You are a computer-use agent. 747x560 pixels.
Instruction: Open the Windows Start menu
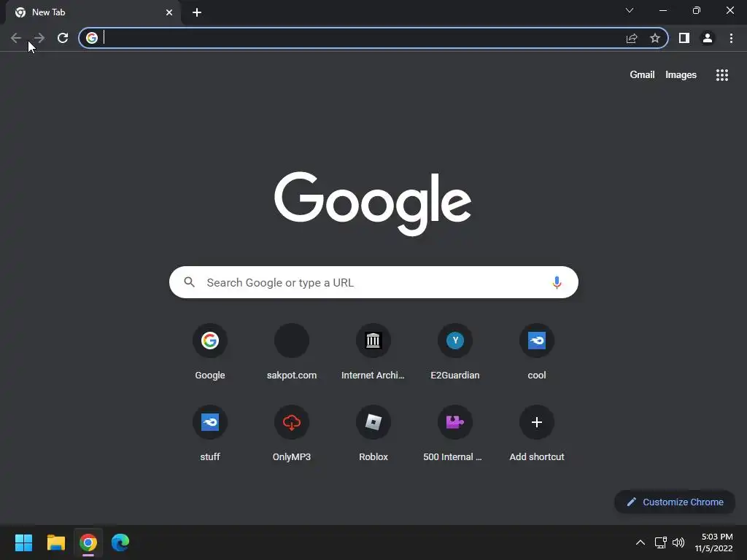point(23,542)
